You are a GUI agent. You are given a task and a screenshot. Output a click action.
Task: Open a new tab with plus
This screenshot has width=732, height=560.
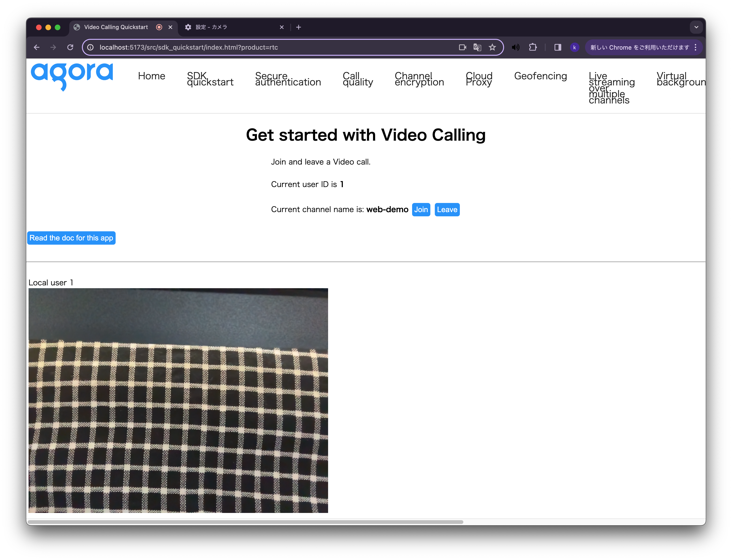299,27
